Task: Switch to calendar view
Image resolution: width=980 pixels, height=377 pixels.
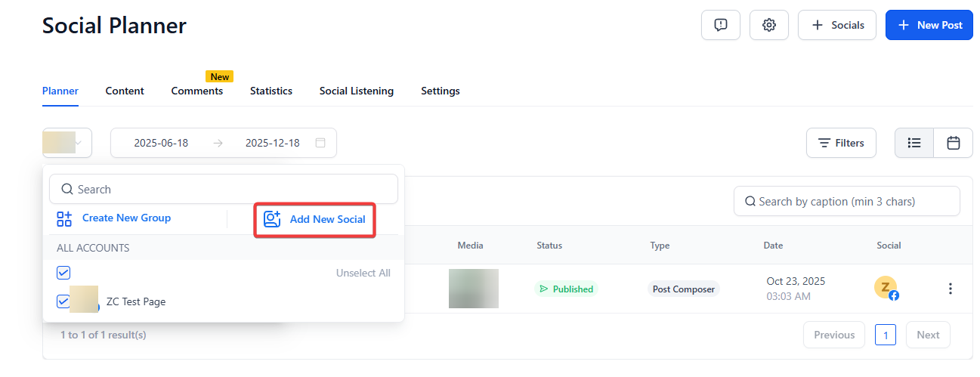Action: pos(954,143)
